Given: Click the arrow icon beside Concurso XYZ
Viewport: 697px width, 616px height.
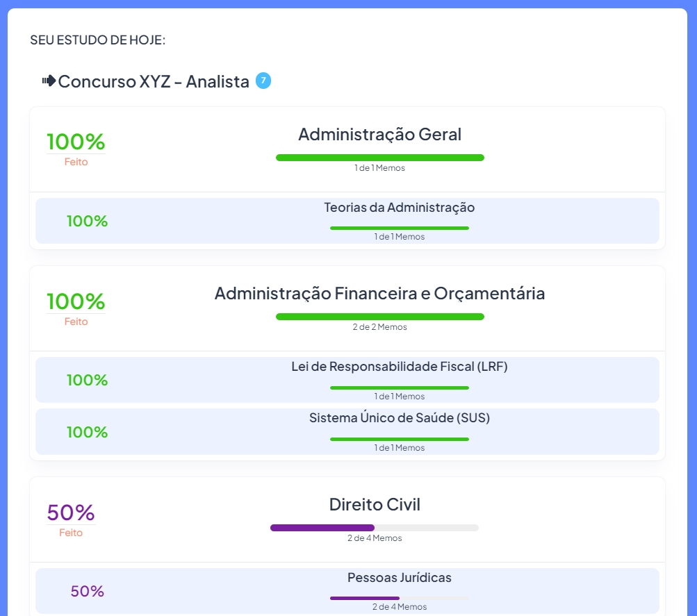Looking at the screenshot, I should click(x=49, y=81).
